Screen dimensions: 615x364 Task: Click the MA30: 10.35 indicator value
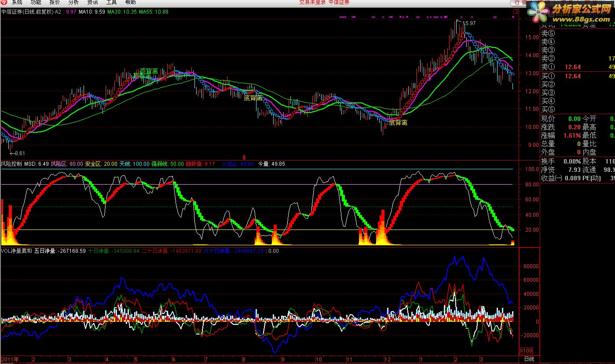coord(121,12)
